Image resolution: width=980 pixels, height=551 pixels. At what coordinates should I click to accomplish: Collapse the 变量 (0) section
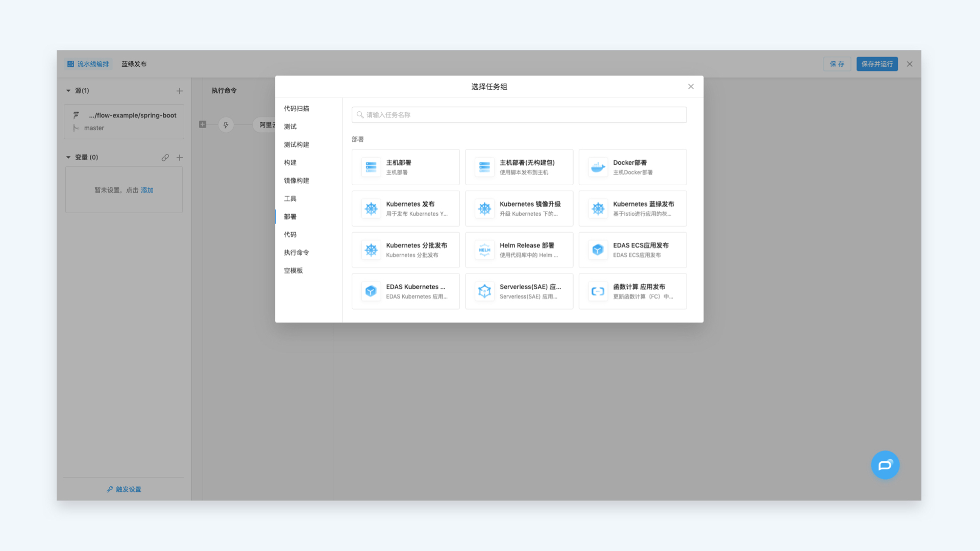(68, 157)
